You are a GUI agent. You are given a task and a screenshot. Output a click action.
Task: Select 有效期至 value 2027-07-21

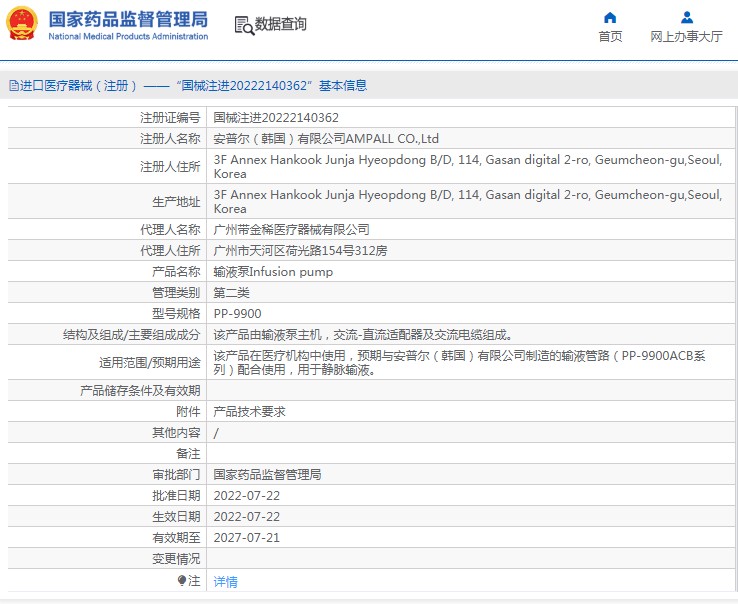coord(247,538)
